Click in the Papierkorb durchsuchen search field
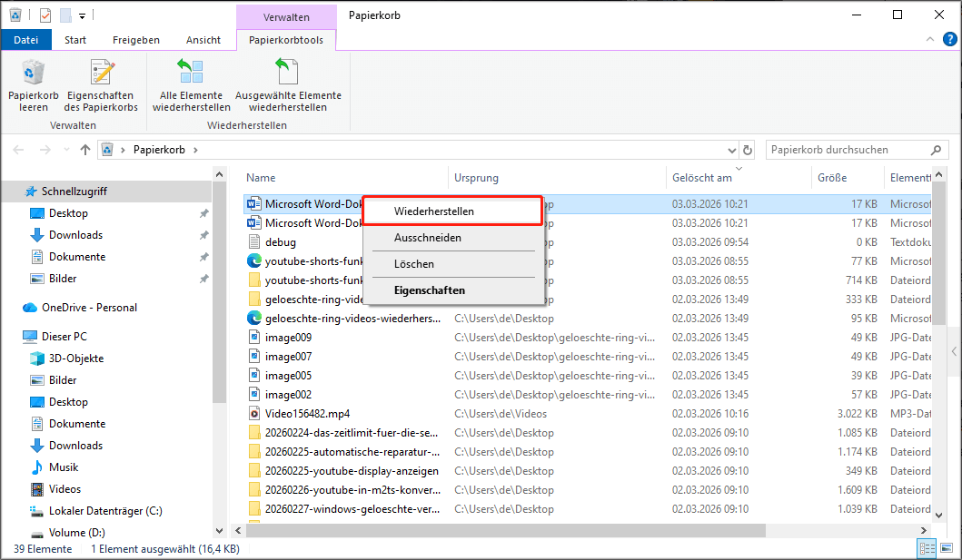962x560 pixels. (845, 150)
